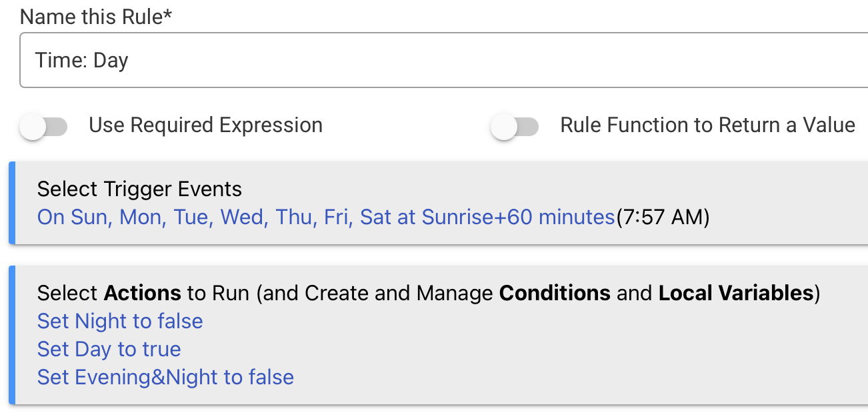Click the "Use Required Expression" label text

205,125
